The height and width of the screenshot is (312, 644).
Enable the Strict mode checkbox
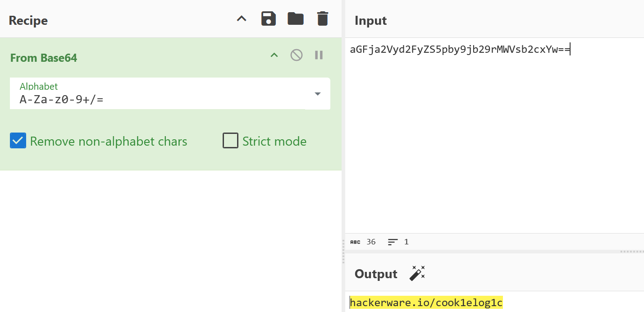point(230,141)
